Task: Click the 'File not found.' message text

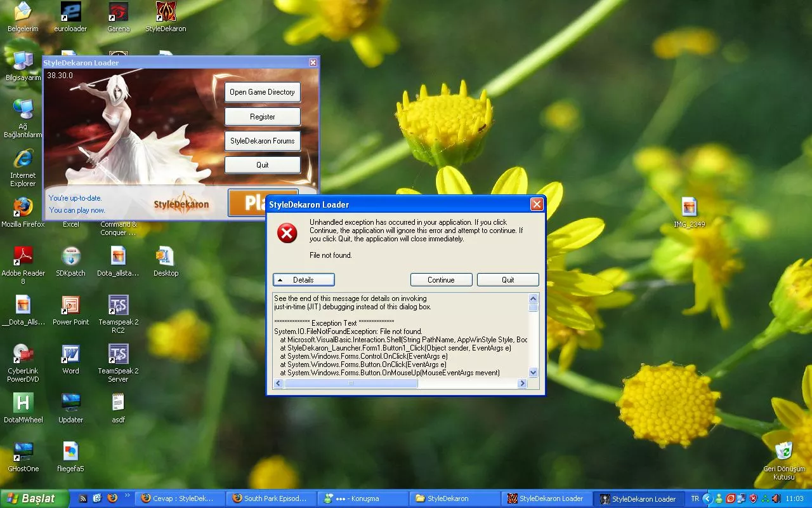Action: (x=331, y=255)
